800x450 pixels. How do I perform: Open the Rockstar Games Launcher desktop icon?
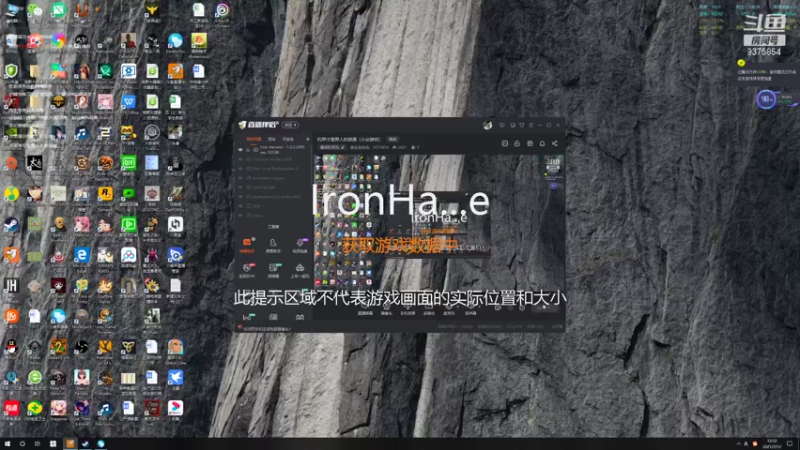(105, 194)
